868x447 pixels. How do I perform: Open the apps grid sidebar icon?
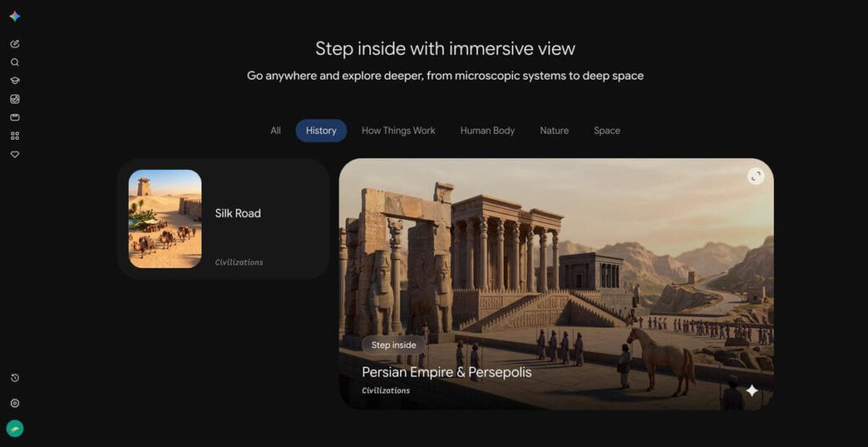tap(15, 136)
